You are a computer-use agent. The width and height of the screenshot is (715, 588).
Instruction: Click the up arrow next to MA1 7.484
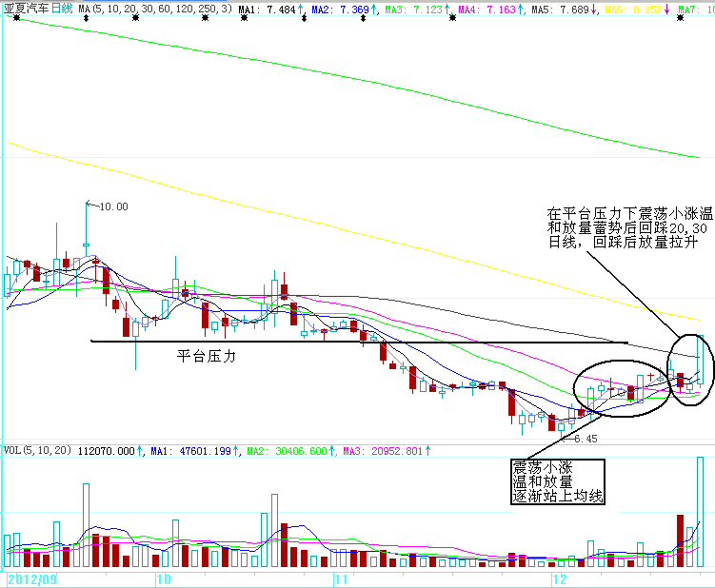(x=301, y=9)
